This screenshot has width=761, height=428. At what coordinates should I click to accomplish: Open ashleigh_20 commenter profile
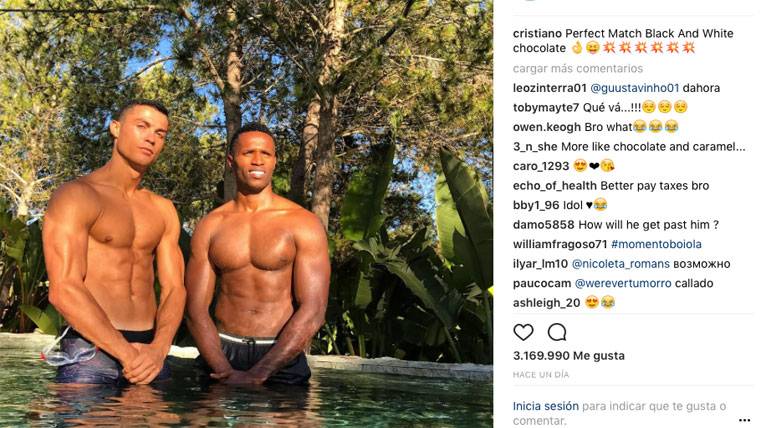point(546,303)
